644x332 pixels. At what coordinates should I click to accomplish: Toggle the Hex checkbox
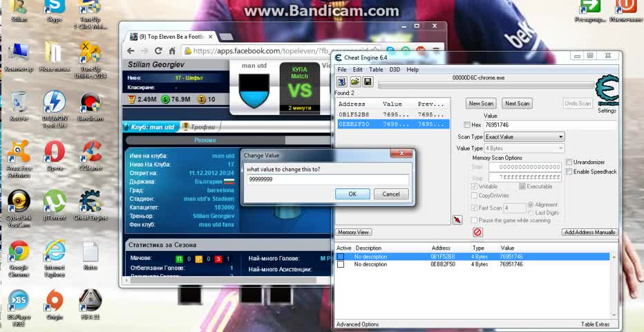click(466, 124)
